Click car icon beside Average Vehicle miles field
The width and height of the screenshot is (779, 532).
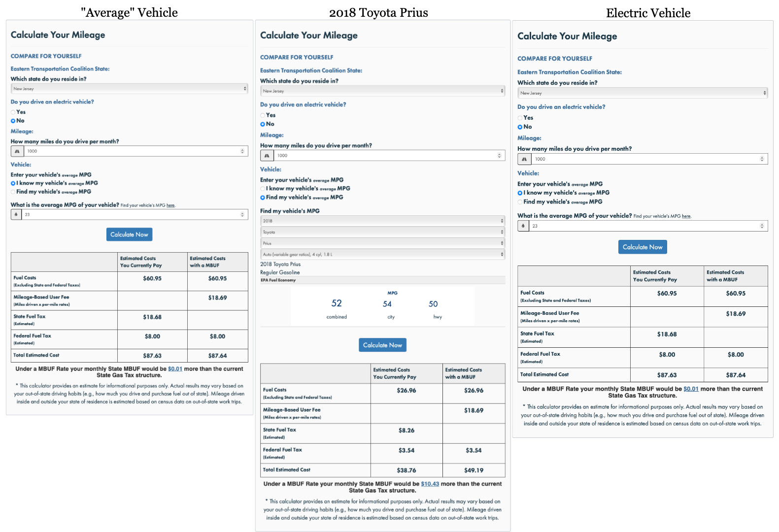point(17,151)
